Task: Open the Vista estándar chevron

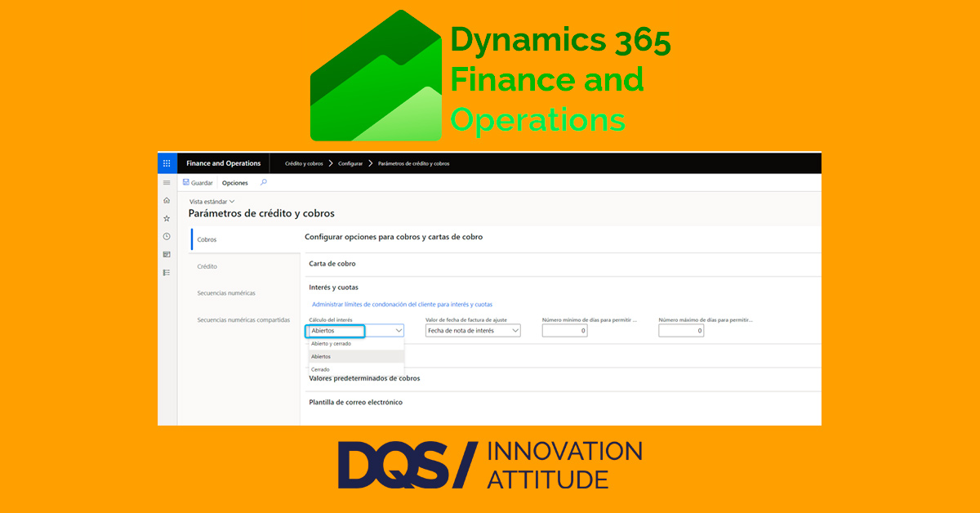Action: pyautogui.click(x=230, y=201)
